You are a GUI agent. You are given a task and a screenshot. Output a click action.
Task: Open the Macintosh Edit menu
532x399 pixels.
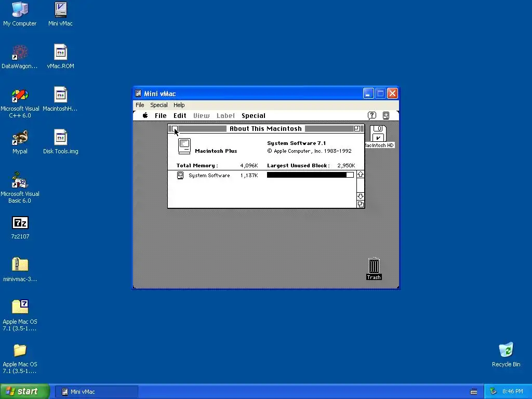pos(180,116)
